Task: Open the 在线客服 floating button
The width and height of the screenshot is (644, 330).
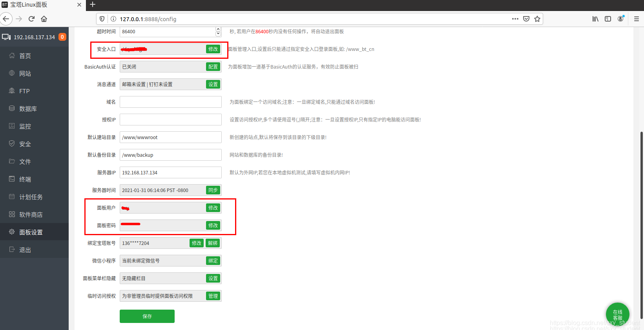Action: click(x=617, y=314)
